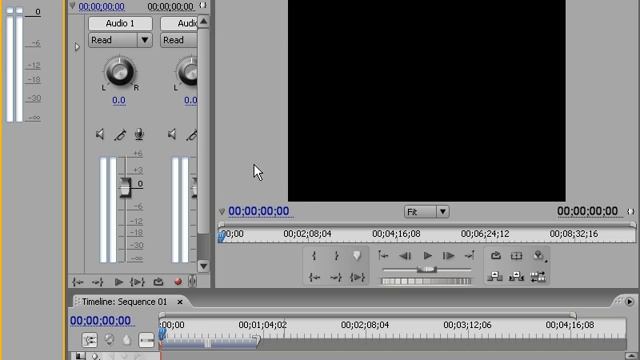Click the shuttle slider handle
The image size is (640, 360).
coord(427,269)
